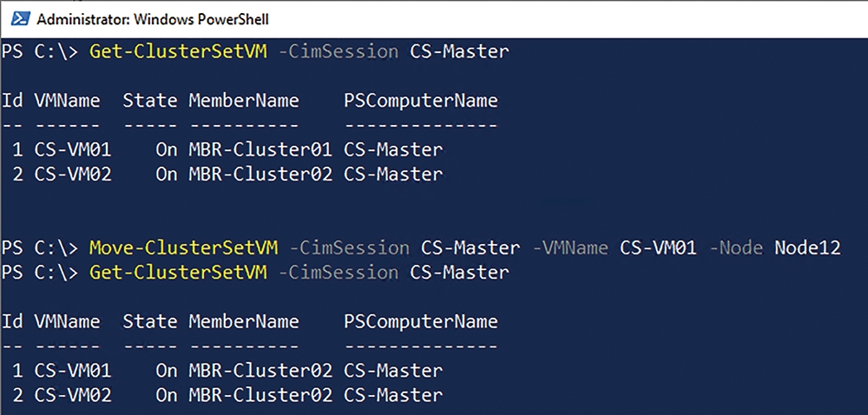Click the first PSComputerName column header
The image size is (868, 415).
pyautogui.click(x=421, y=101)
